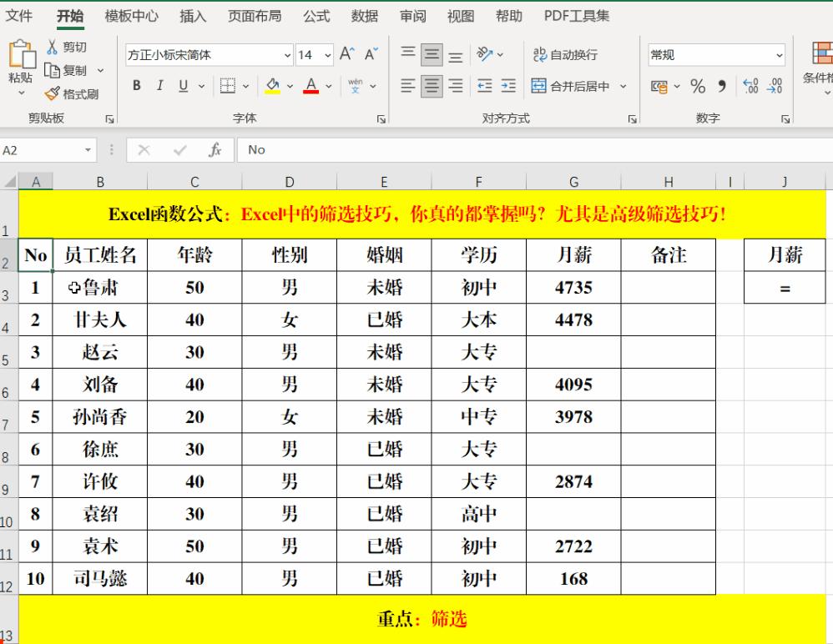Open the number format dropdown showing 常规
833x644 pixels.
775,55
